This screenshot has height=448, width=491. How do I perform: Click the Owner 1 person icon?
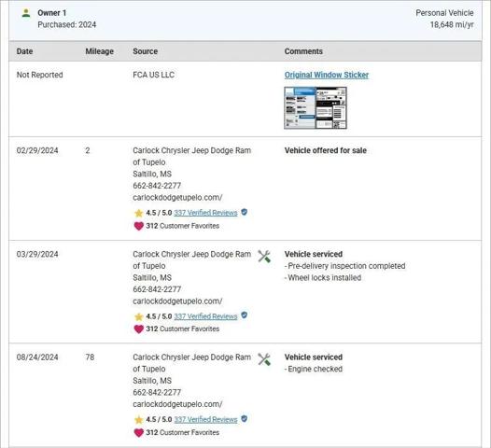[x=26, y=13]
